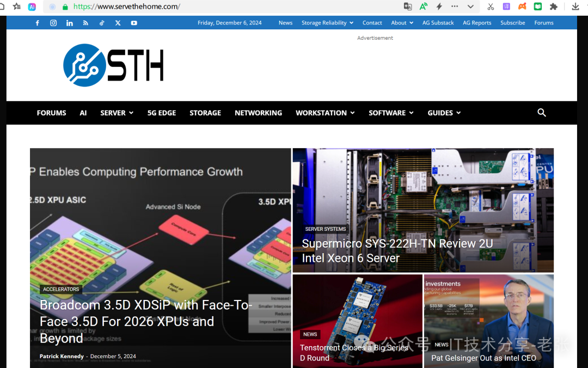The image size is (588, 368).
Task: Click the NEWS tag on Tenstorrent article
Action: (310, 334)
